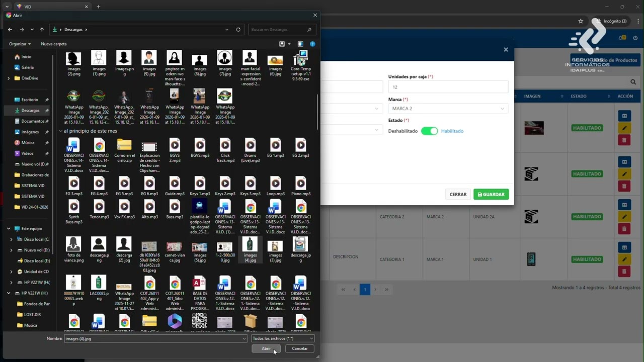Click the red delete button in UNIDAD 2A row
The height and width of the screenshot is (362, 644).
click(624, 229)
